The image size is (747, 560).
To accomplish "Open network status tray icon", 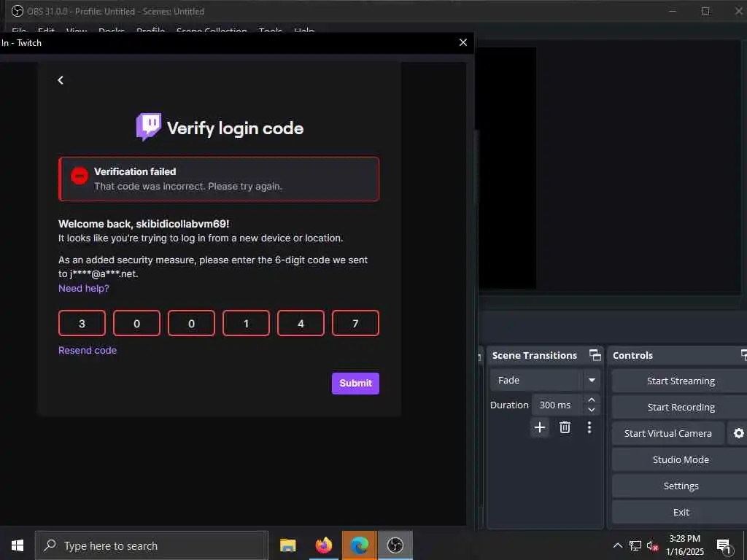I will [x=635, y=545].
